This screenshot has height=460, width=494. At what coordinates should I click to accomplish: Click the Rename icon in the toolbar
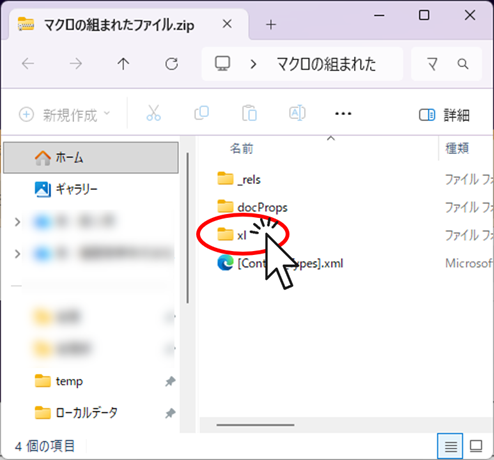point(297,113)
